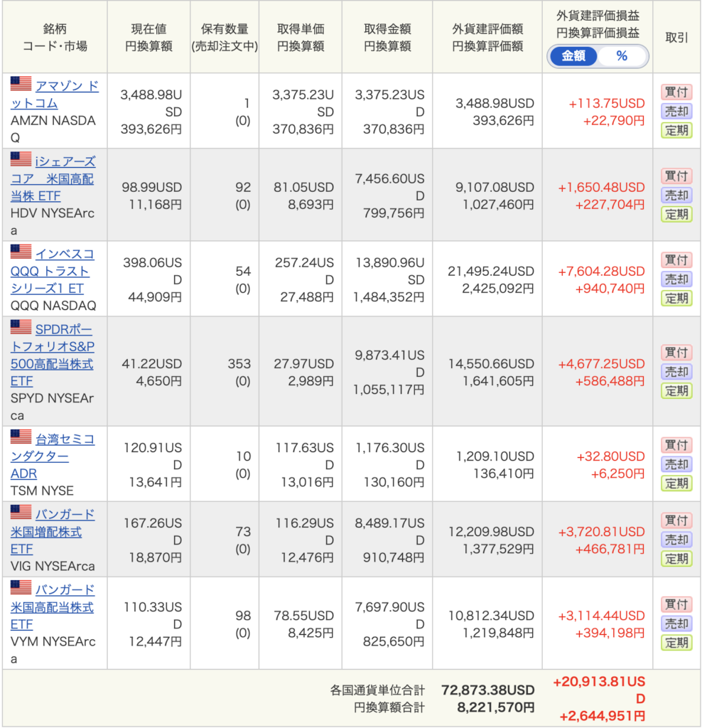Click 売却 for the VYM row
The height and width of the screenshot is (728, 702).
(x=676, y=623)
